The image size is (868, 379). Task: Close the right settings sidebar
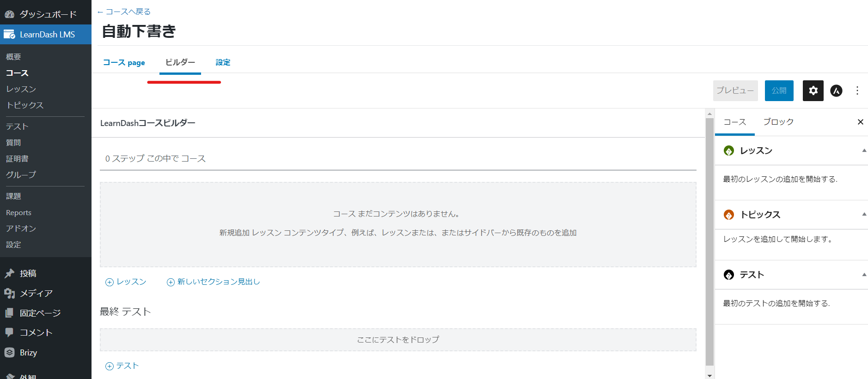[x=860, y=122]
